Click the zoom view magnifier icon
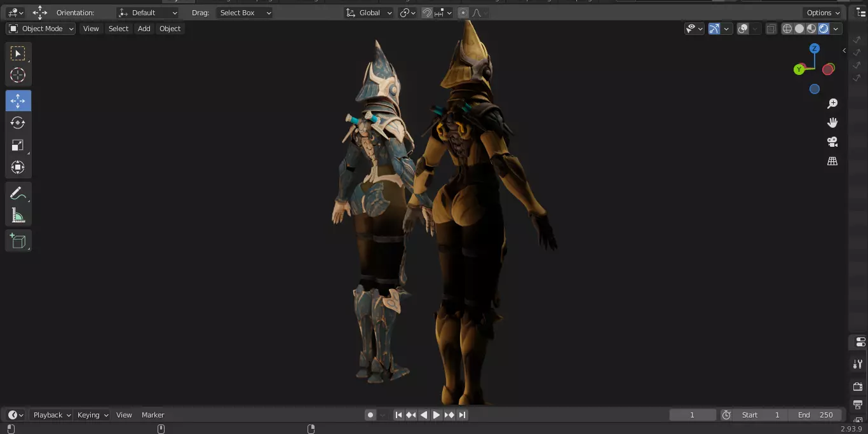868x434 pixels. [x=832, y=104]
